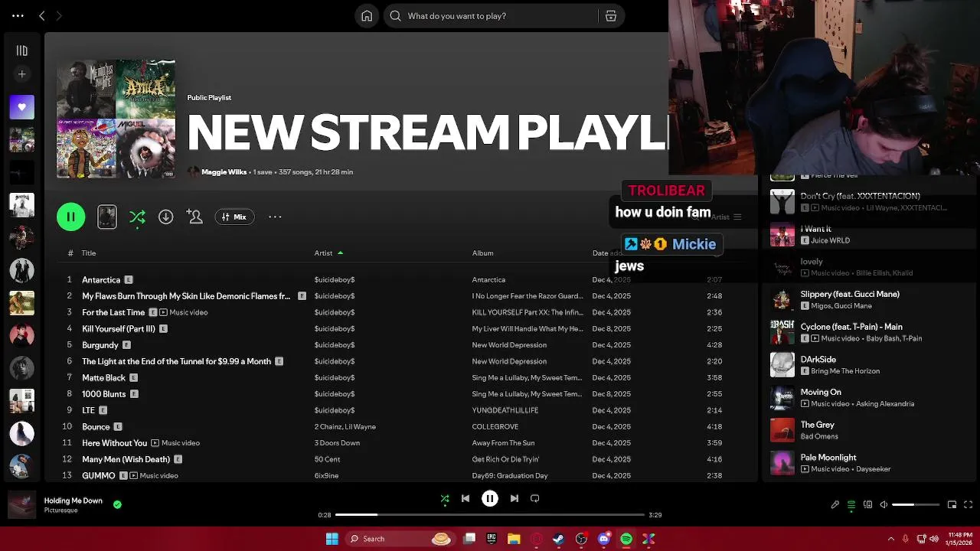Skip to previous track
The height and width of the screenshot is (551, 980).
coord(465,499)
